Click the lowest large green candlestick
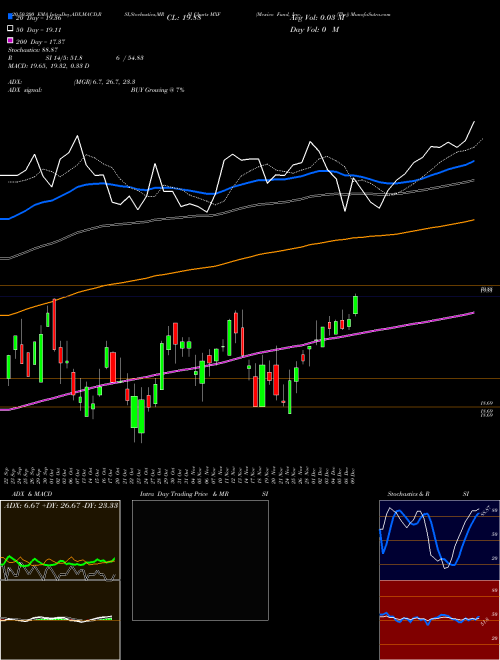500x660 pixels. coord(141,416)
